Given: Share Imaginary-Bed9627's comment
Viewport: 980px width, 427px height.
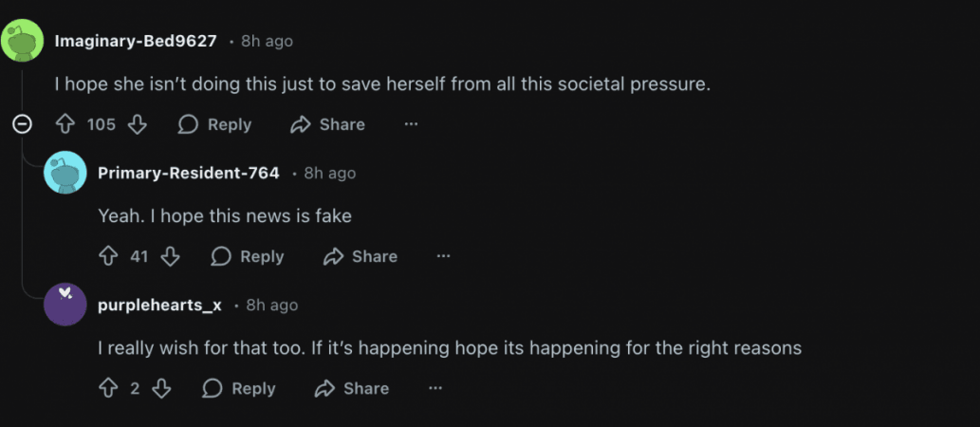Looking at the screenshot, I should pyautogui.click(x=327, y=124).
